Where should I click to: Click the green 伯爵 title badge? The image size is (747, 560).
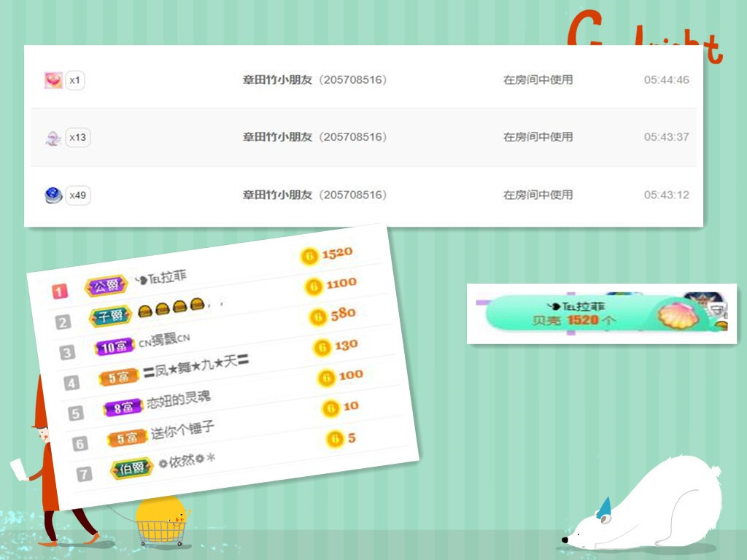132,468
